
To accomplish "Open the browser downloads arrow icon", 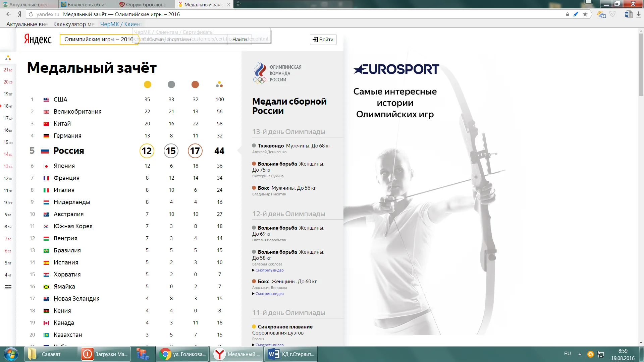I will click(639, 14).
